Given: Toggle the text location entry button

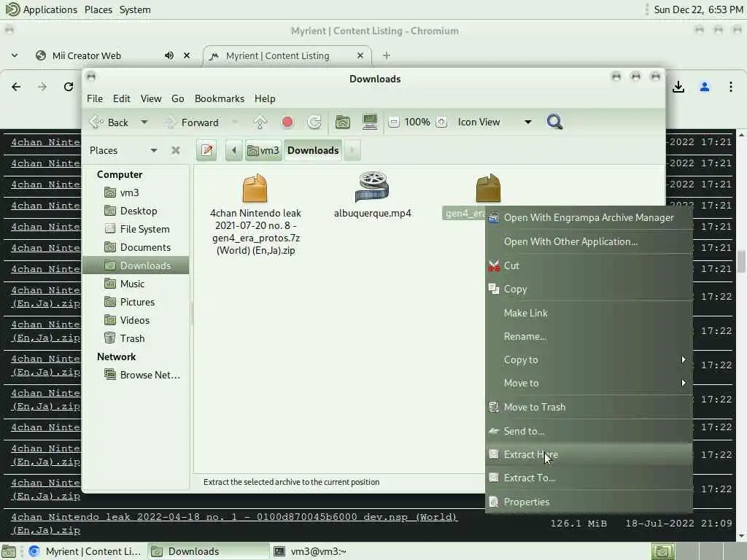Looking at the screenshot, I should [206, 150].
